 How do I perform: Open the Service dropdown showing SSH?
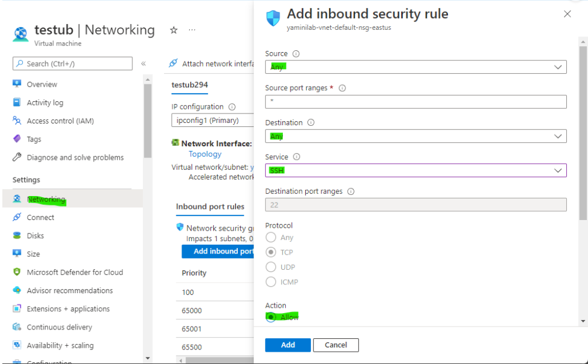416,170
